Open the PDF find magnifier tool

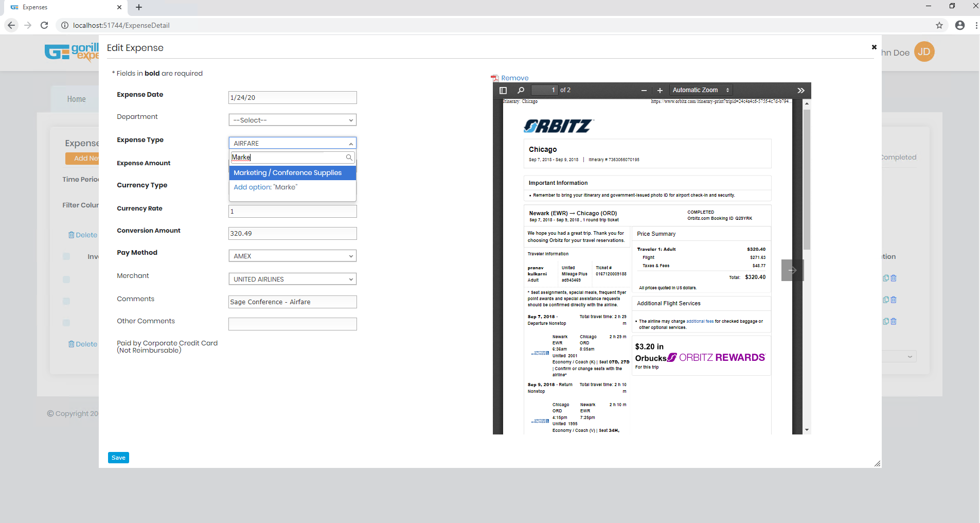pos(521,91)
